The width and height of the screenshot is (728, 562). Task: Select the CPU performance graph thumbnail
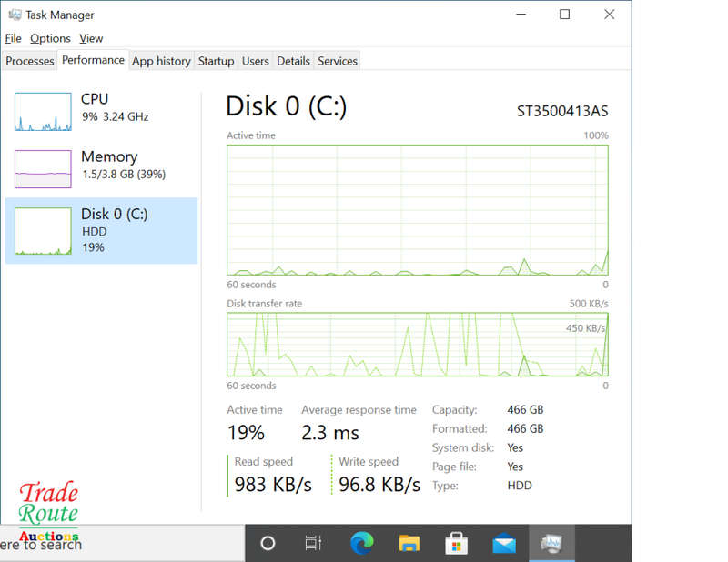point(43,112)
